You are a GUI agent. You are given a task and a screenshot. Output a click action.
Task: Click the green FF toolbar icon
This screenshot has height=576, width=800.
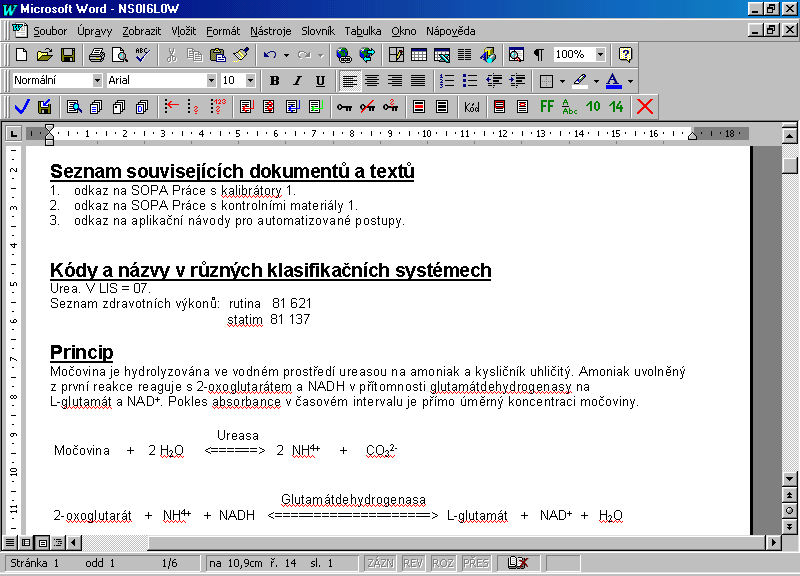(547, 106)
